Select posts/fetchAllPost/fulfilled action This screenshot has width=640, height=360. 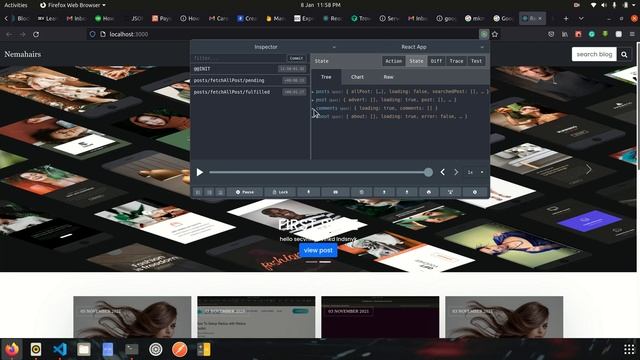point(250,92)
